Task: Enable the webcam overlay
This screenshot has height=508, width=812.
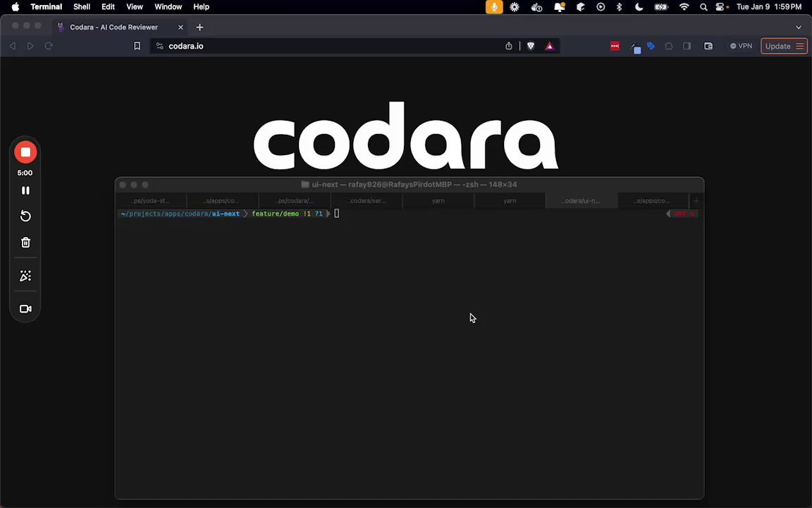Action: [x=25, y=308]
